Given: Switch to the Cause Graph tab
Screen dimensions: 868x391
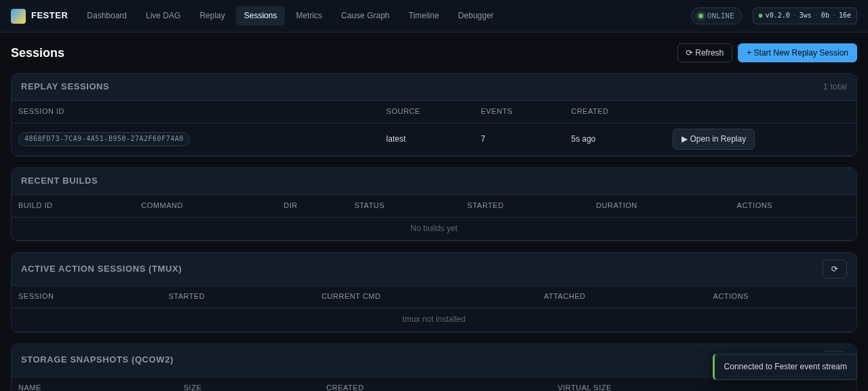Looking at the screenshot, I should pyautogui.click(x=365, y=16).
